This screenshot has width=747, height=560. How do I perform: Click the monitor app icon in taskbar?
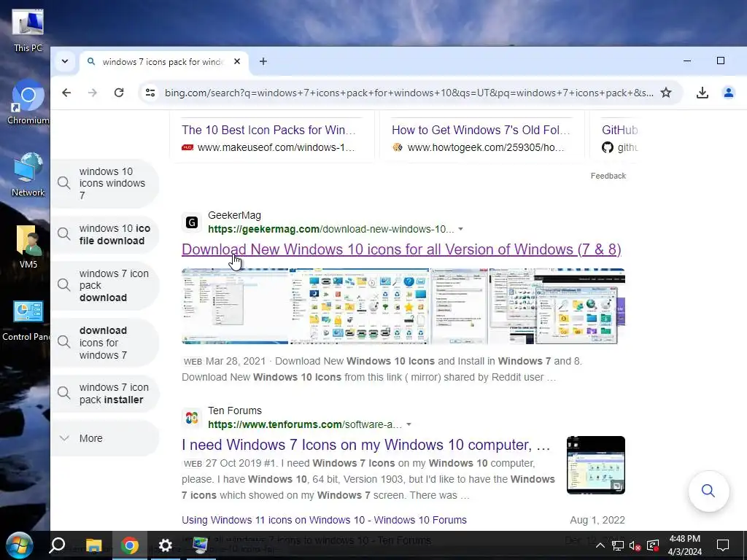(x=201, y=545)
